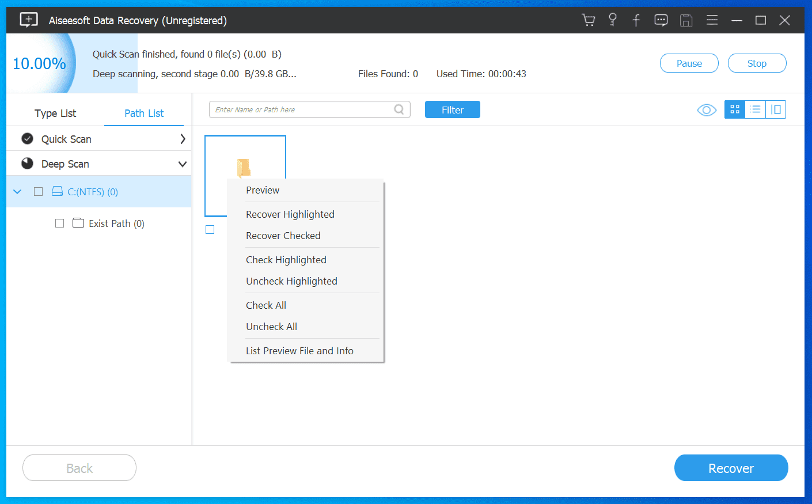Viewport: 812px width, 504px height.
Task: Click the Quick Scan finished status text
Action: (187, 54)
